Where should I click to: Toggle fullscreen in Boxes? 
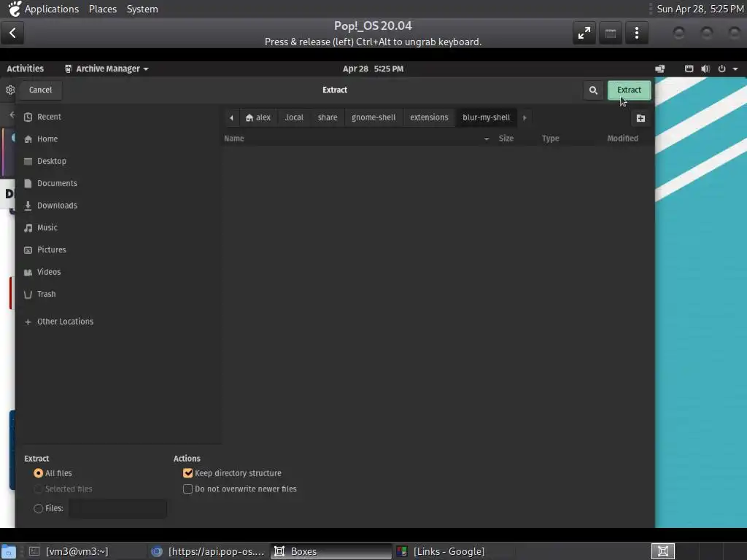[584, 33]
